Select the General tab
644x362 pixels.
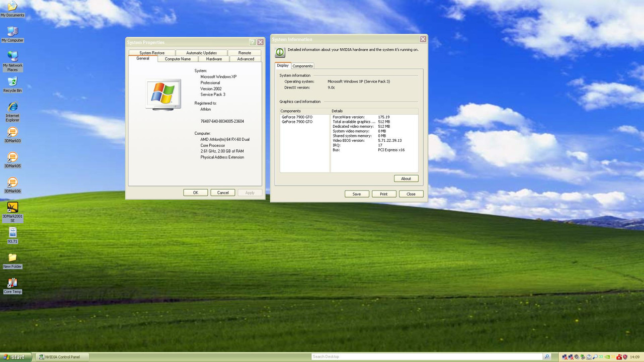[143, 58]
